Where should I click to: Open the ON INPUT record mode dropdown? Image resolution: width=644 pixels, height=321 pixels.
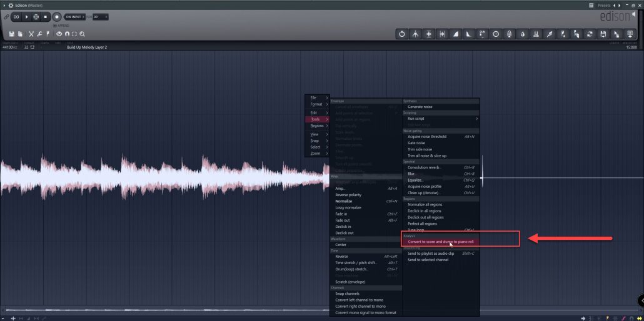point(74,17)
